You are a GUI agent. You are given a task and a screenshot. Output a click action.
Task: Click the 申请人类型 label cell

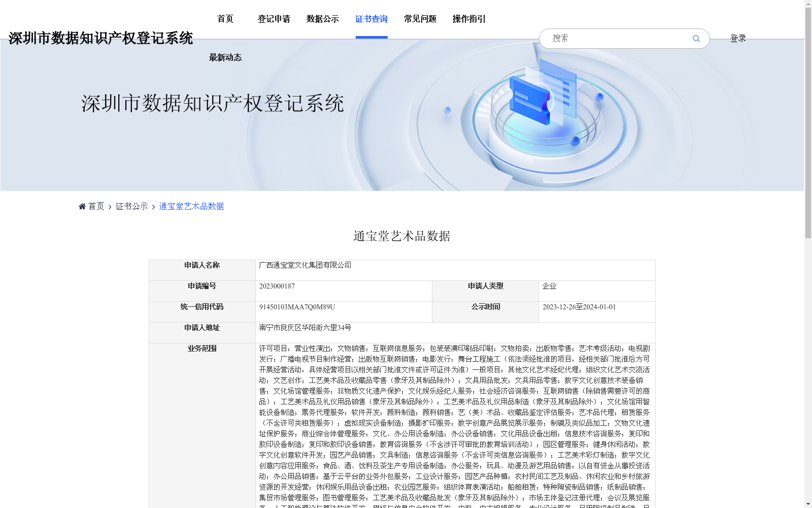pyautogui.click(x=485, y=291)
